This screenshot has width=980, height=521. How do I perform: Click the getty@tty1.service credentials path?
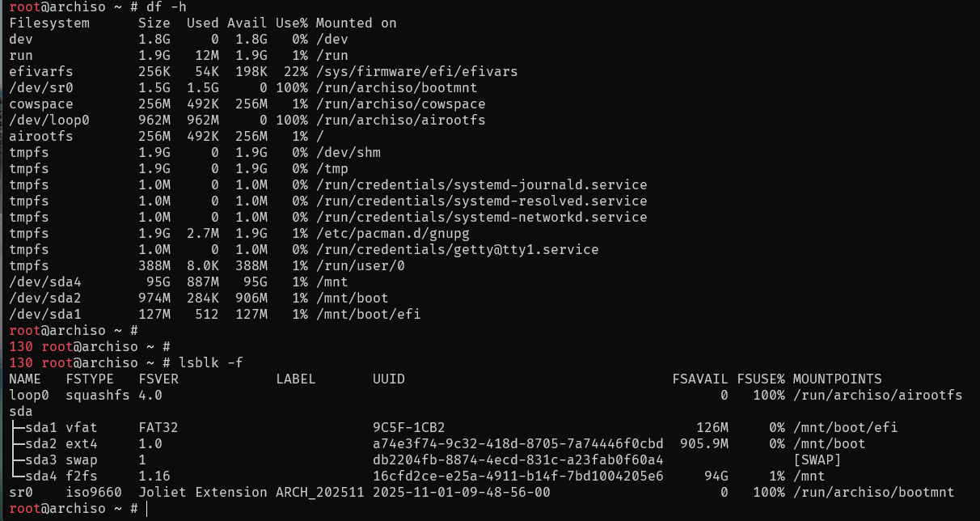[457, 249]
